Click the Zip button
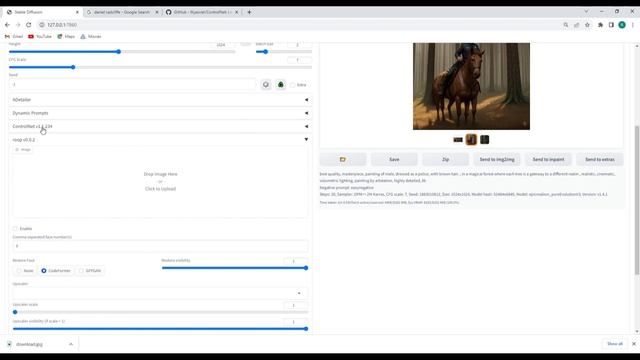This screenshot has width=640, height=360. click(445, 159)
